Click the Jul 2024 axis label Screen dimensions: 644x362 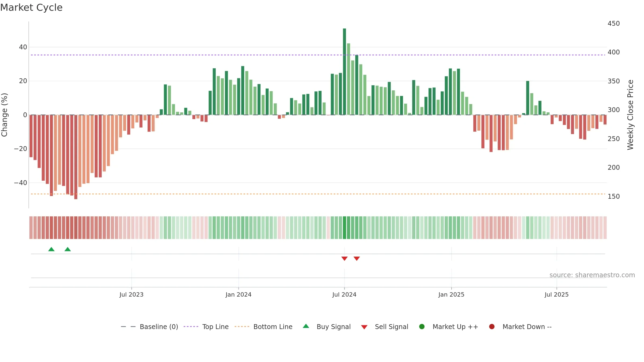(x=345, y=295)
